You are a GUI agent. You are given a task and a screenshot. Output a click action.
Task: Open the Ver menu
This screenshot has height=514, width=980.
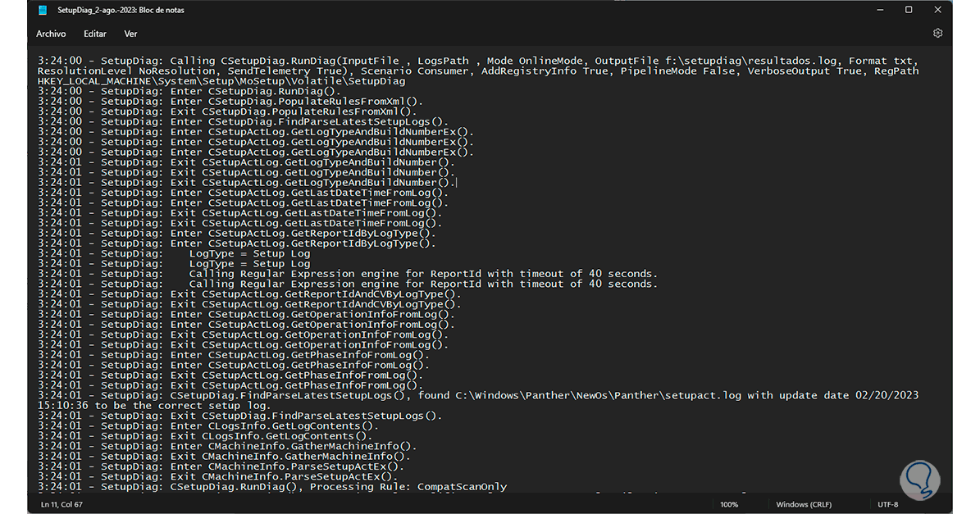point(130,34)
